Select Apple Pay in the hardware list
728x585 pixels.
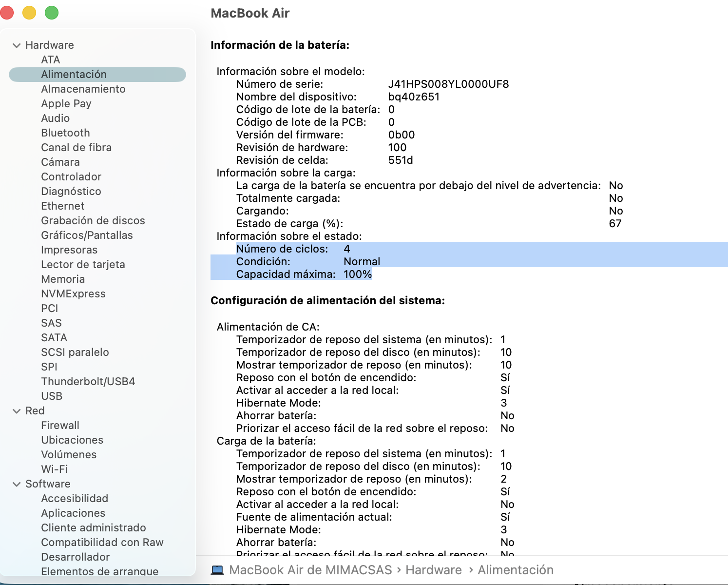pyautogui.click(x=66, y=103)
